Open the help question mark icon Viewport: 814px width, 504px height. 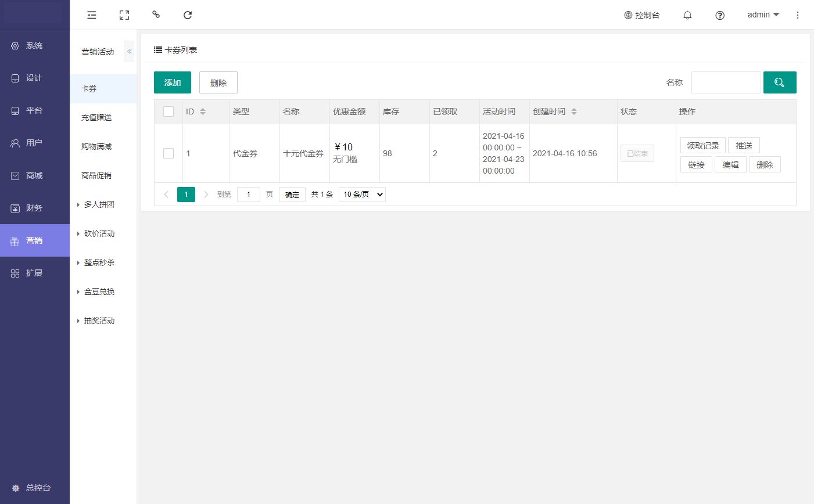coord(720,15)
